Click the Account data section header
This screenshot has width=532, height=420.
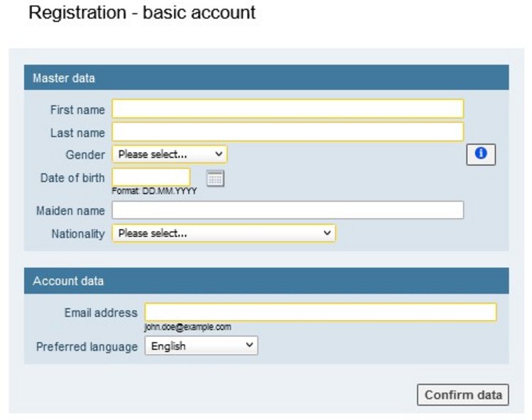(x=266, y=280)
